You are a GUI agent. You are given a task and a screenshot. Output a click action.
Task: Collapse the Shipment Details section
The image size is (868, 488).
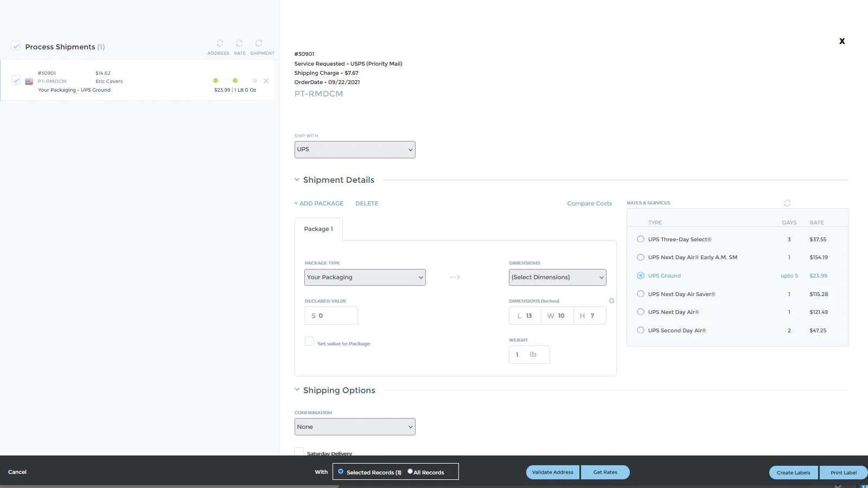pos(297,180)
